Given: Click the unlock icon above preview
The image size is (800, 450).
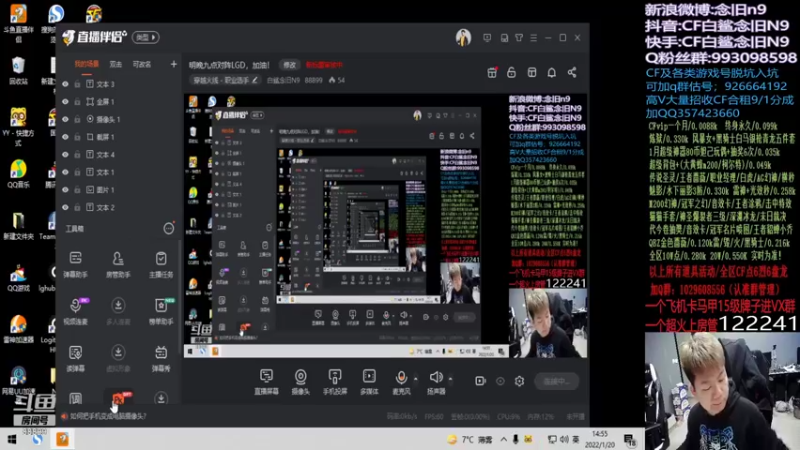Looking at the screenshot, I should (511, 72).
